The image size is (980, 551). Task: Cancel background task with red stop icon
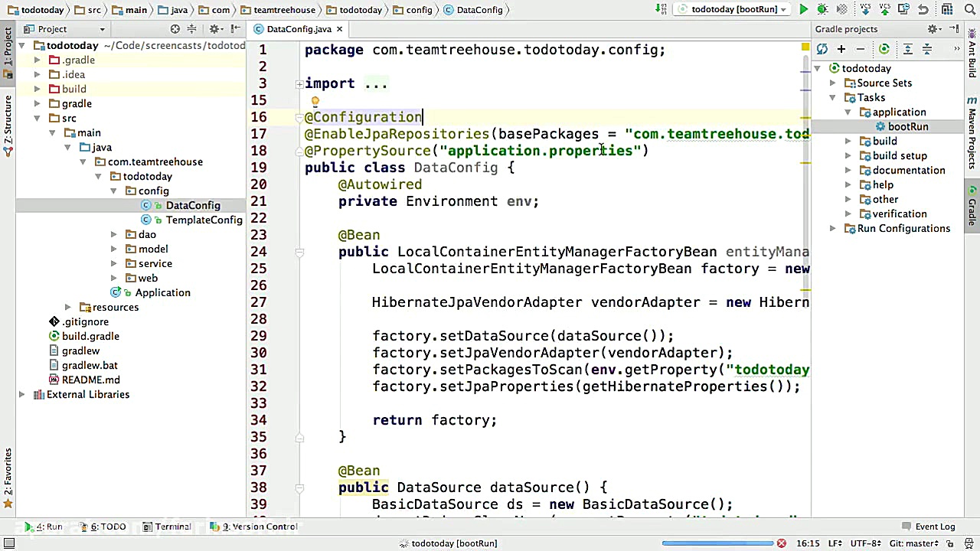tap(781, 543)
